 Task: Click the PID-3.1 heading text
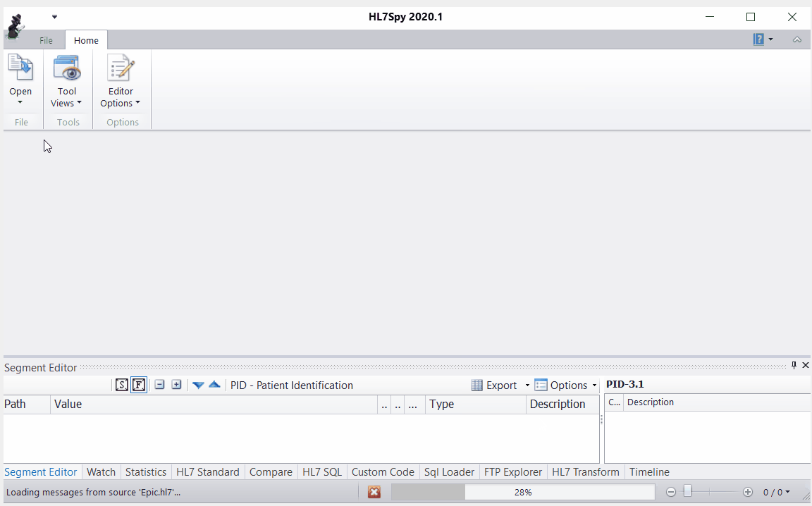click(625, 384)
